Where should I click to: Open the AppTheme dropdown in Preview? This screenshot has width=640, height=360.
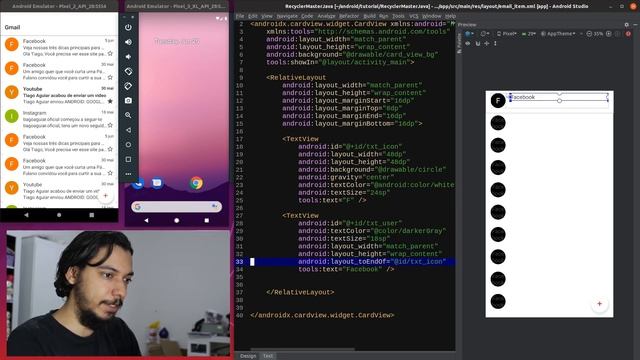[x=558, y=34]
